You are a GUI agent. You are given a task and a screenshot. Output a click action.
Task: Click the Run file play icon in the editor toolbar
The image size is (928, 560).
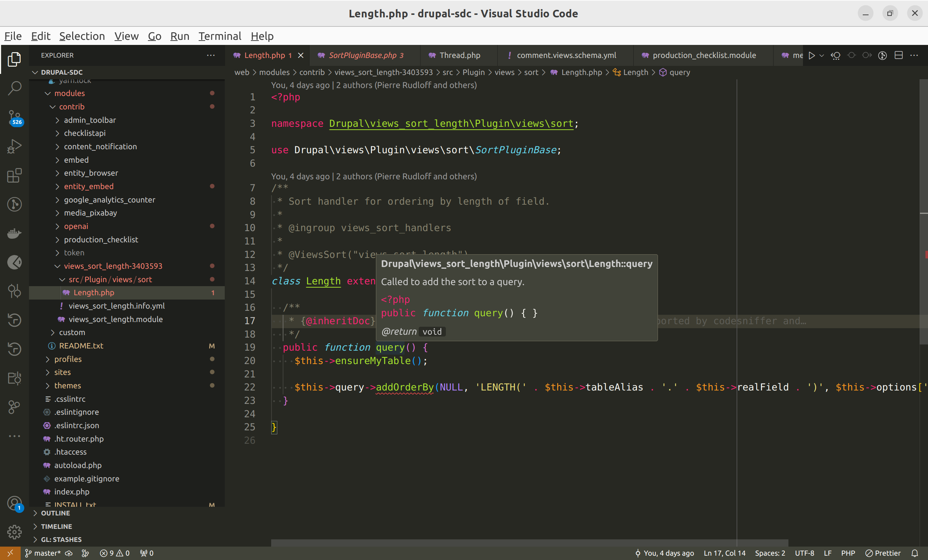click(x=812, y=55)
